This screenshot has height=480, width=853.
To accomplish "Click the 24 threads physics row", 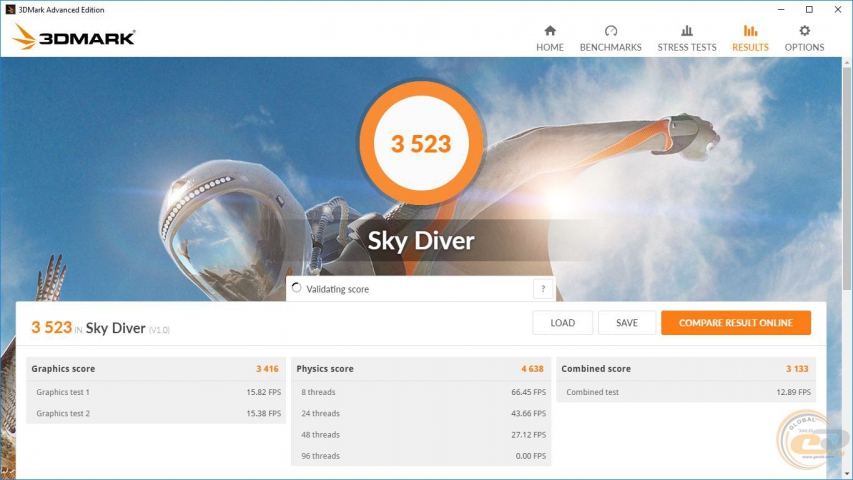I will click(421, 414).
